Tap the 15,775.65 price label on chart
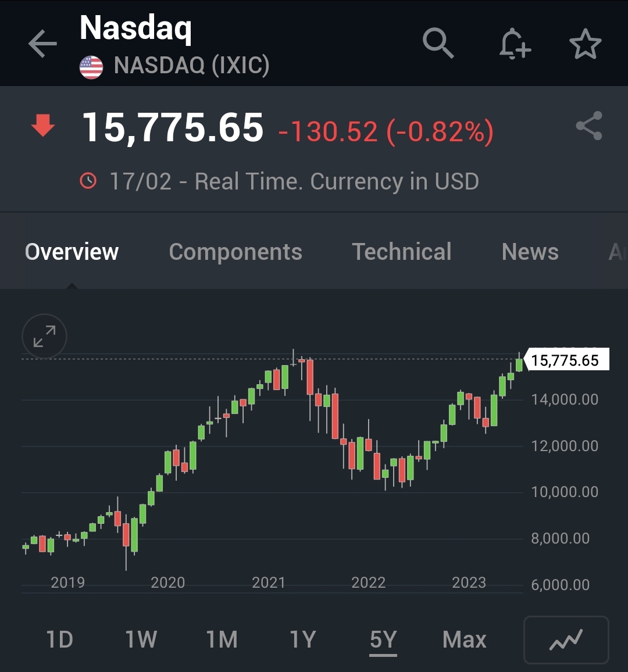Screen dimensions: 628x672 coord(566,360)
